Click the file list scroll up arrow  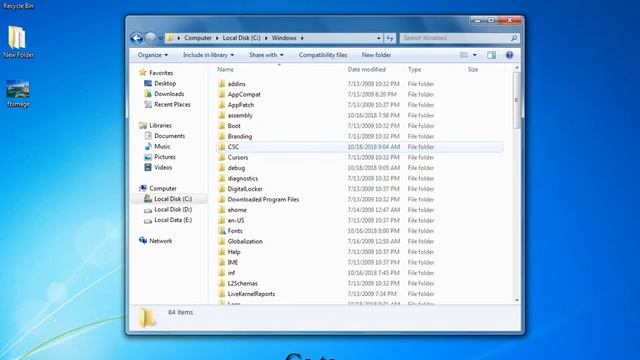(517, 68)
